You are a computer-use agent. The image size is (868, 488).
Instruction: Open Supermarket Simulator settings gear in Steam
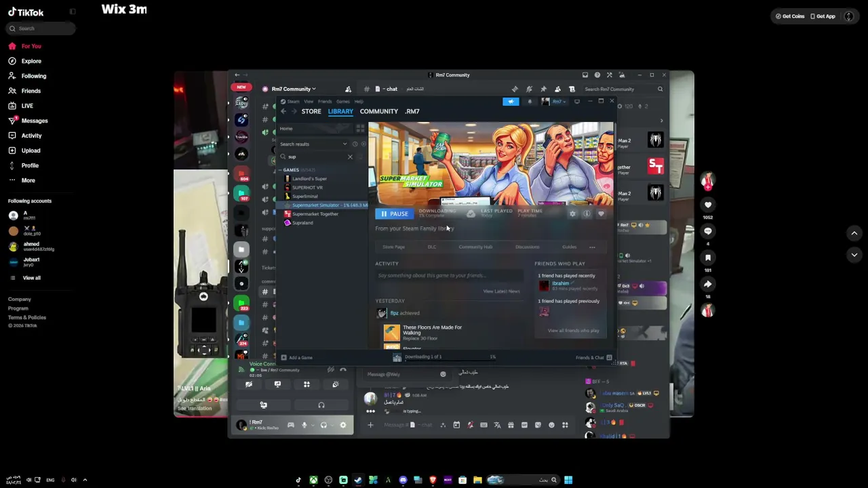pos(572,213)
